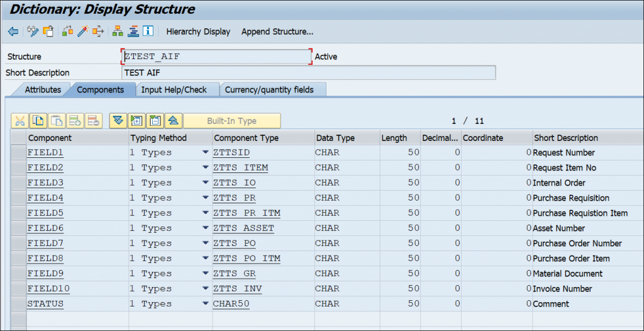644x331 pixels.
Task: Click the Hierarchy Display button
Action: coord(198,31)
